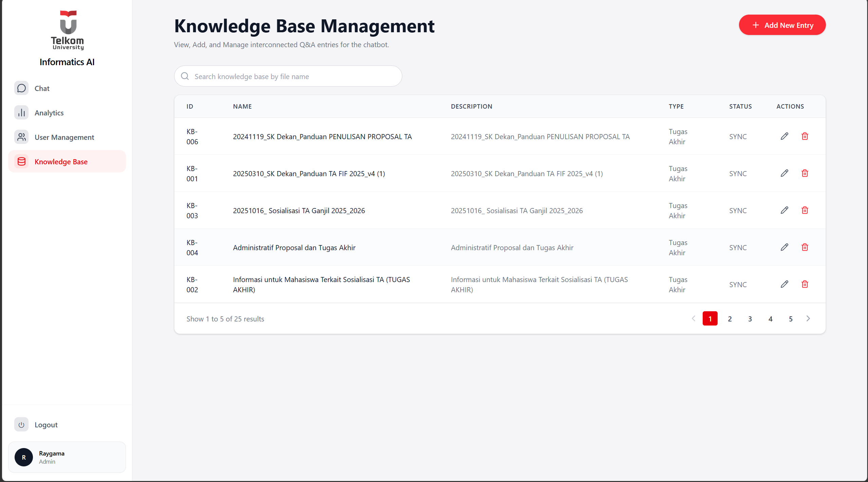Edit entry KB-006 with pencil icon
The height and width of the screenshot is (482, 868).
point(784,136)
